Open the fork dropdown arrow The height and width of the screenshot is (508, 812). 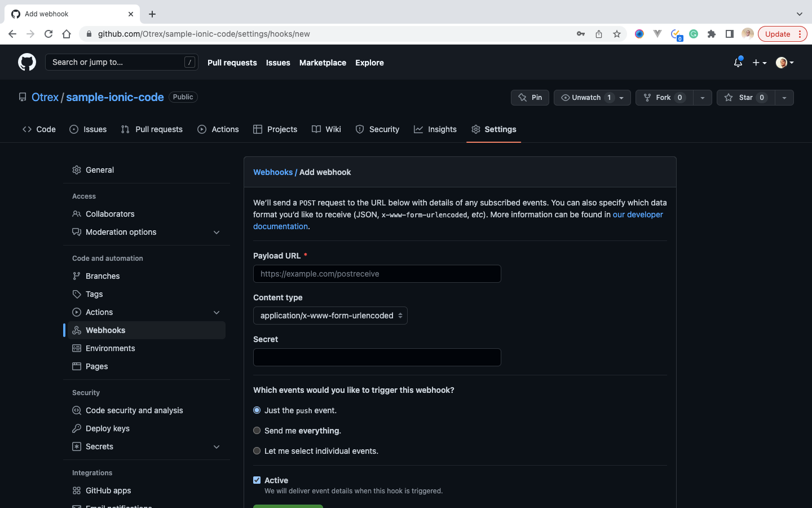703,98
